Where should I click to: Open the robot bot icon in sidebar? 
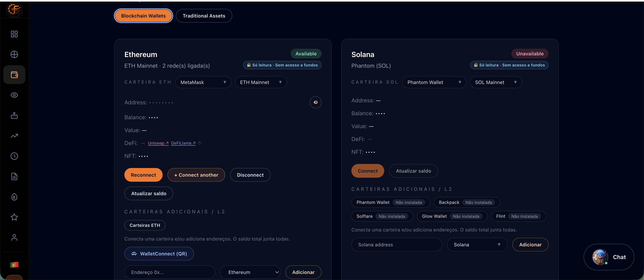[x=14, y=115]
